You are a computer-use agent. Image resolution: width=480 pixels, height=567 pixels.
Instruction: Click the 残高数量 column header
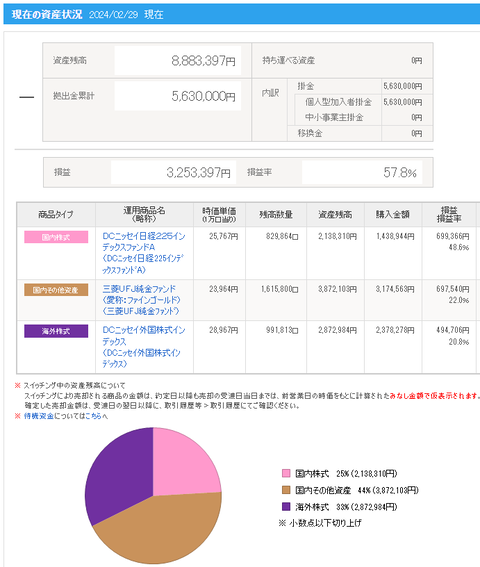pyautogui.click(x=276, y=214)
